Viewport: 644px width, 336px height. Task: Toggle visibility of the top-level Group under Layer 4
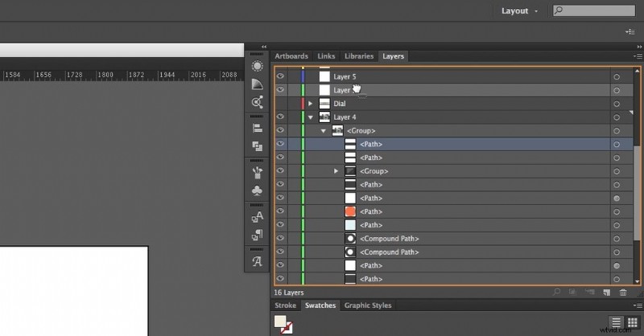[280, 130]
